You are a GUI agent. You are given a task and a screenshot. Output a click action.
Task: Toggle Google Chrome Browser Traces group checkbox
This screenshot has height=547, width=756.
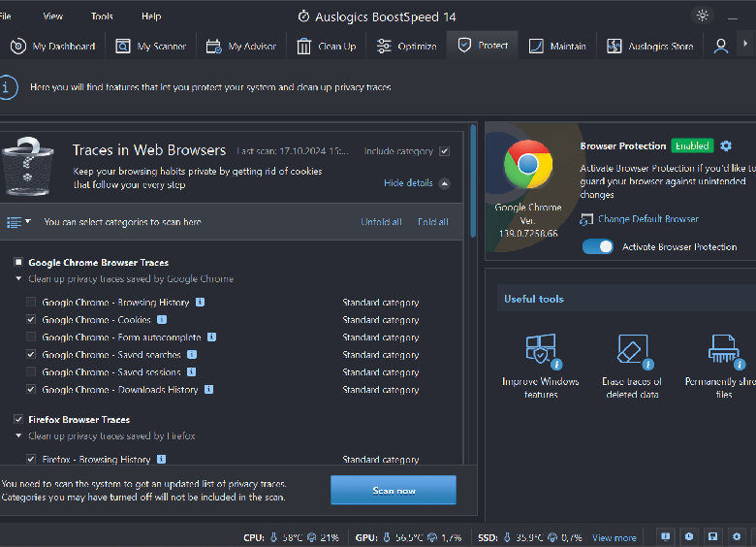pyautogui.click(x=18, y=263)
